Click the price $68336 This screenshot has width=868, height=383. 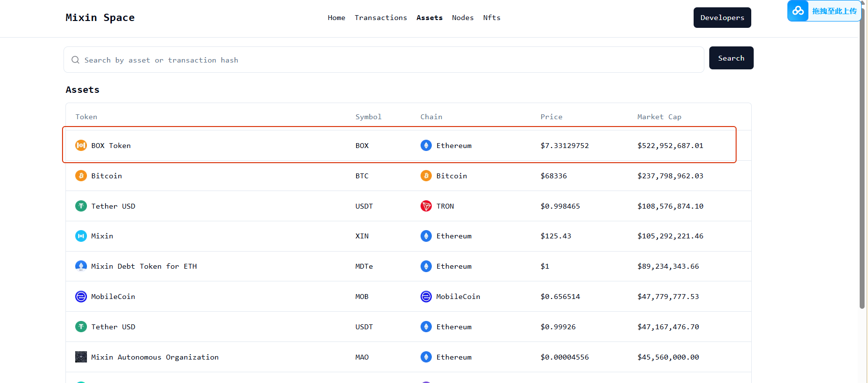coord(554,176)
